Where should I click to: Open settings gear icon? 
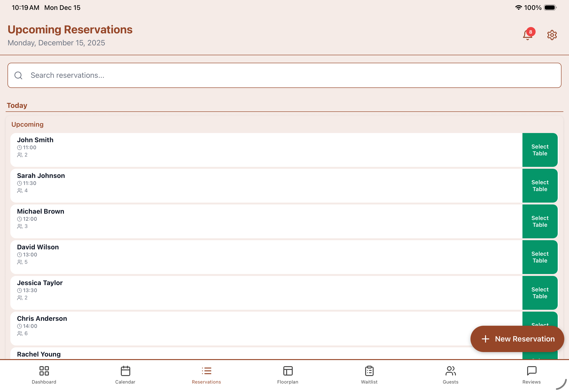click(552, 35)
